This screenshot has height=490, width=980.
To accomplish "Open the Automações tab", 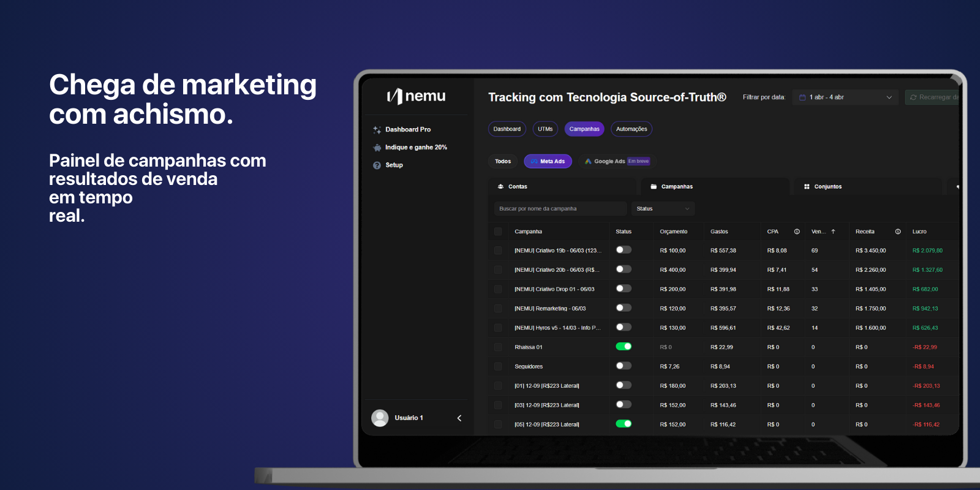I will coord(631,129).
